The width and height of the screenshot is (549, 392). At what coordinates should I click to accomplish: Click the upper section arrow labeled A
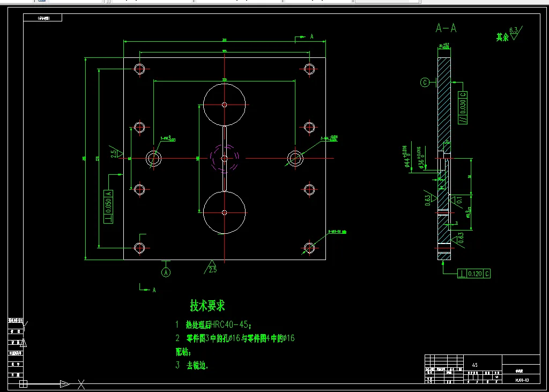tap(303, 38)
